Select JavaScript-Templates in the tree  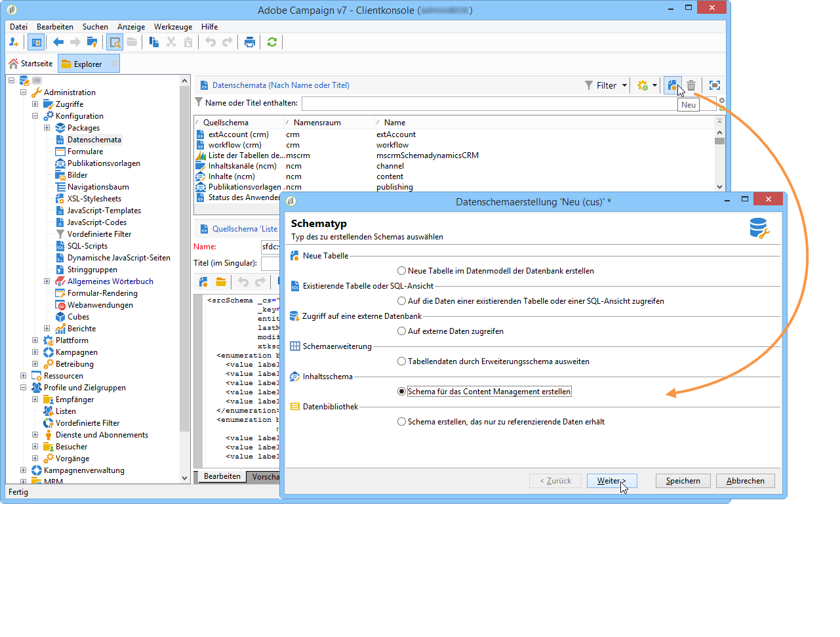coord(104,211)
